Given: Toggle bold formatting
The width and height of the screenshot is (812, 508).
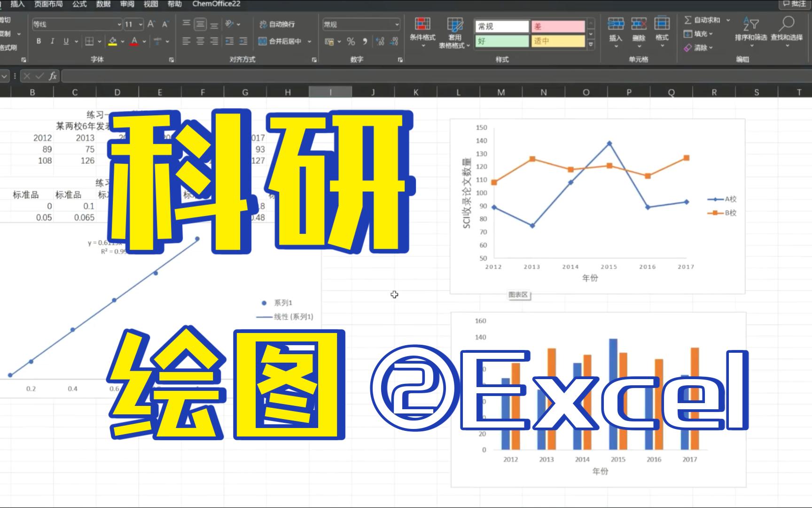Looking at the screenshot, I should pyautogui.click(x=39, y=41).
